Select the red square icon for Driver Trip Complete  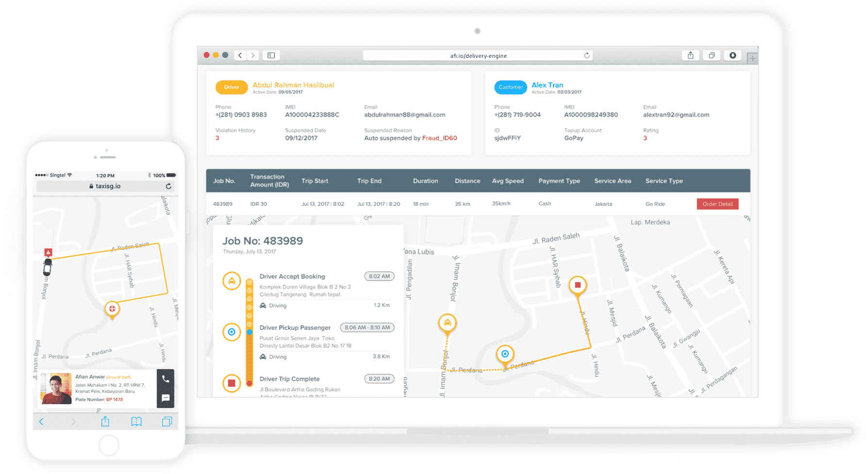[x=232, y=383]
